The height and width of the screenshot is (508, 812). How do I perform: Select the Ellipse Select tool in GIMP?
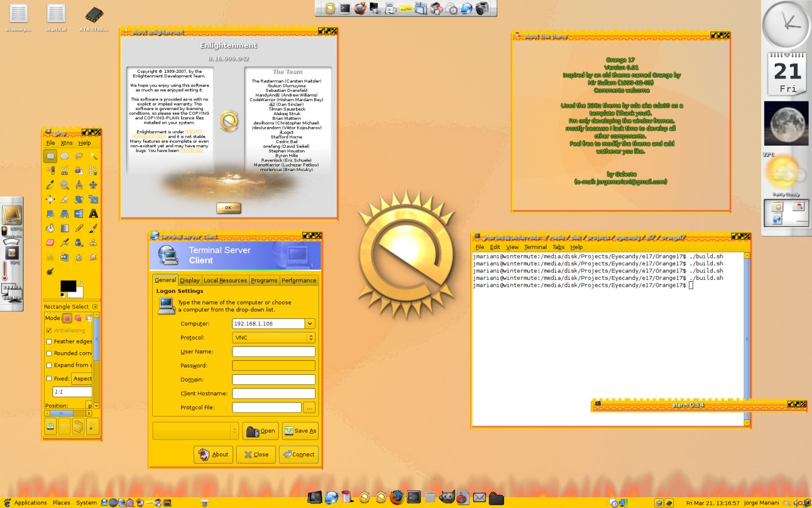tap(65, 156)
